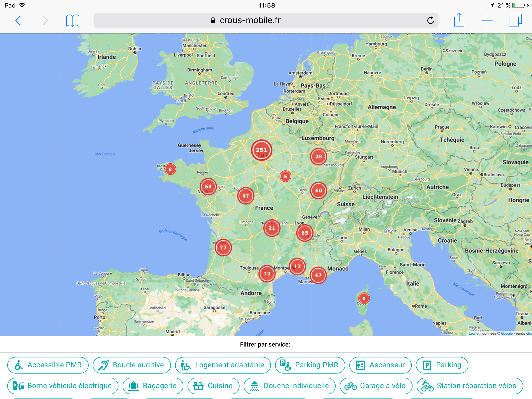Reload the crous-mobile.fr page
This screenshot has width=532, height=399.
[x=430, y=20]
